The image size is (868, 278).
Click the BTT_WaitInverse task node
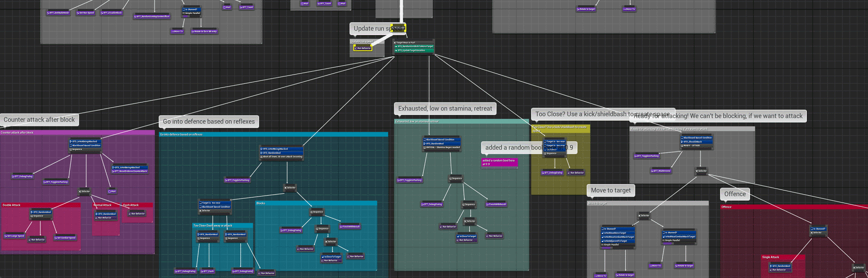click(661, 171)
